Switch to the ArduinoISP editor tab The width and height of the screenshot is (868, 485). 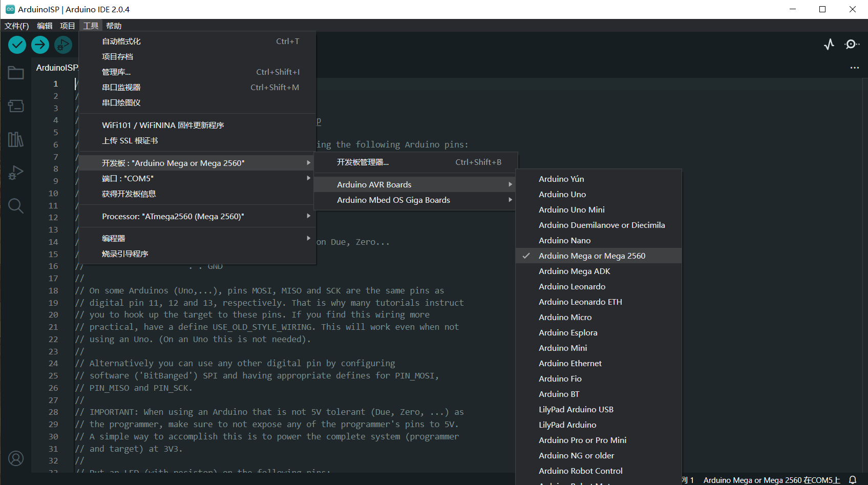click(56, 68)
